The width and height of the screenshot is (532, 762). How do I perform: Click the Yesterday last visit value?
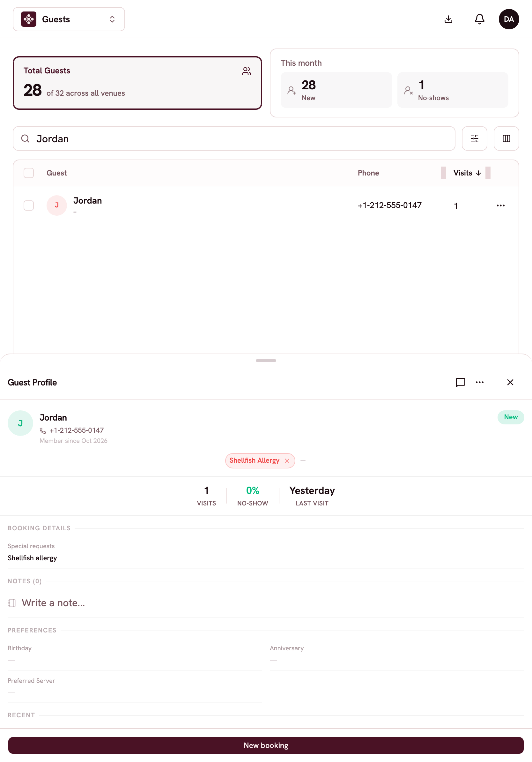pos(312,491)
